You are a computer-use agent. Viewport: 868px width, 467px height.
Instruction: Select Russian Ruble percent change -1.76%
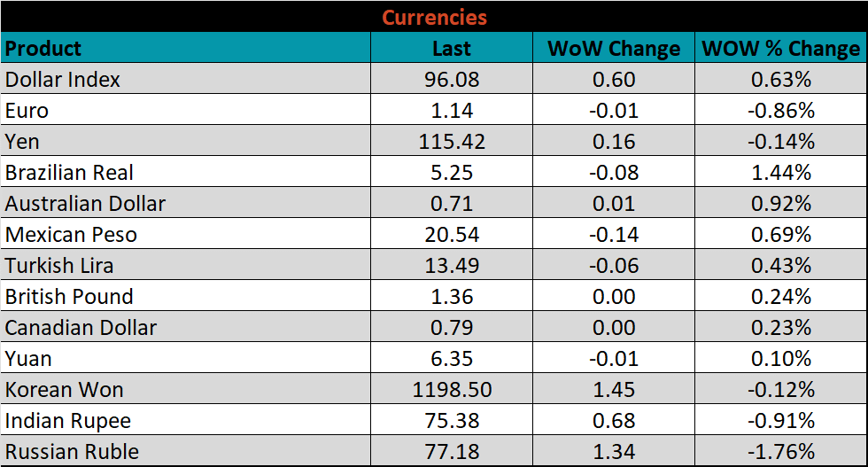(x=780, y=452)
